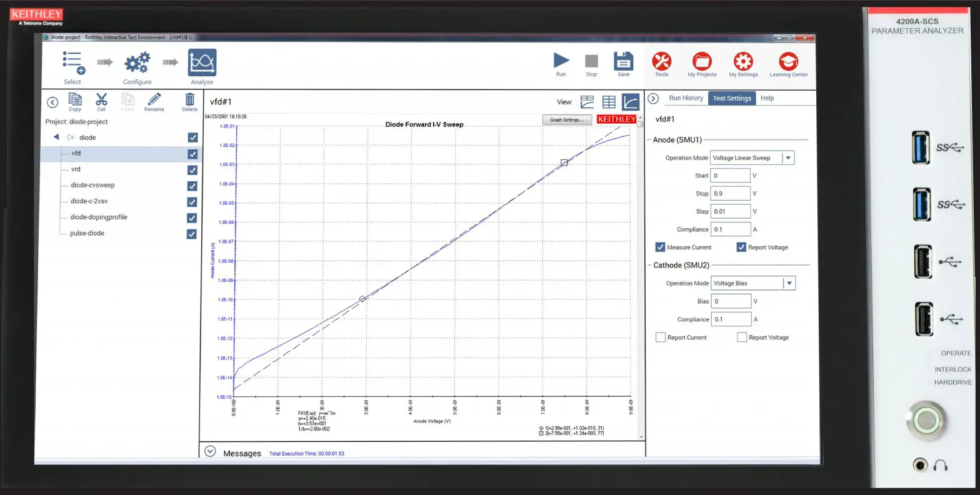Viewport: 980px width, 495px height.
Task: Click the Delete trash icon
Action: (189, 100)
